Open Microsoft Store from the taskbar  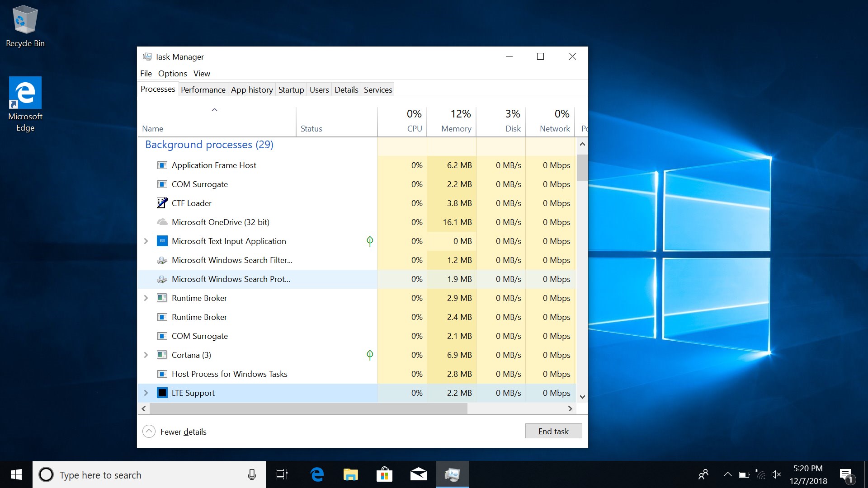[x=384, y=474]
